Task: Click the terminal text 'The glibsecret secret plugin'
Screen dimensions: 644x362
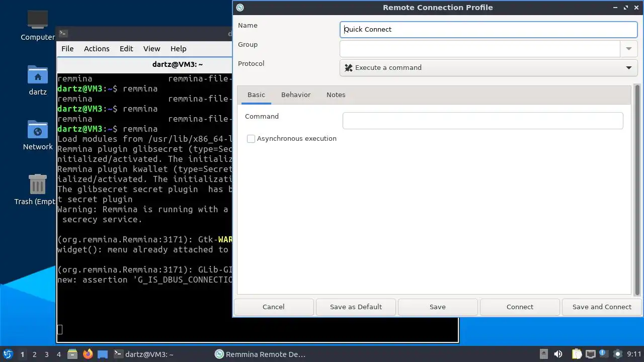Action: pos(128,189)
